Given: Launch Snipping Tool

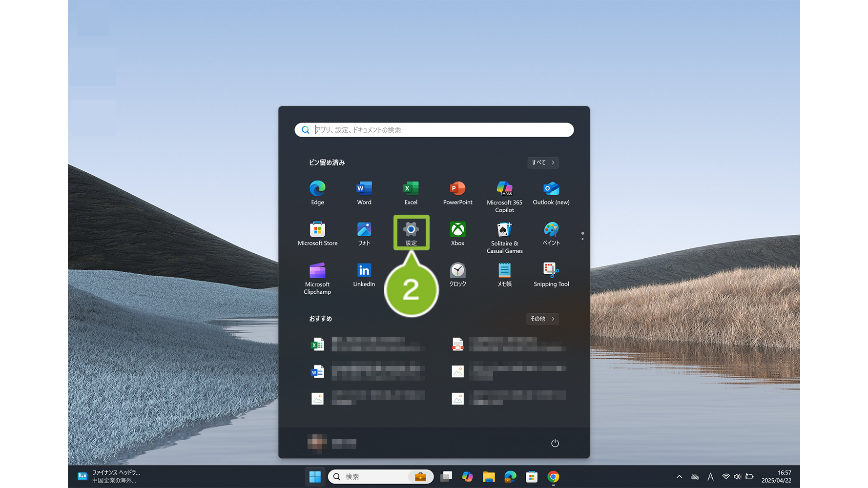Looking at the screenshot, I should click(x=551, y=275).
